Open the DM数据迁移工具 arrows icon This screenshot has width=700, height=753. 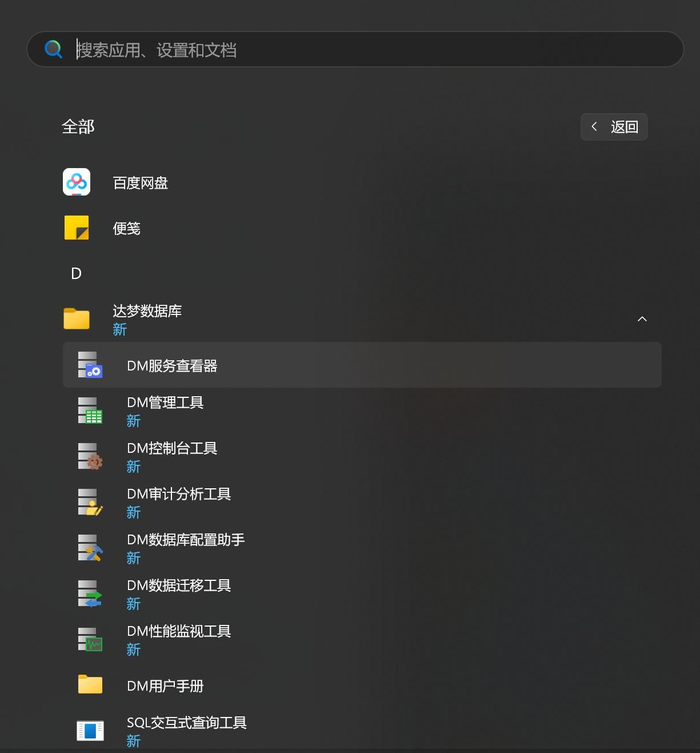(90, 593)
